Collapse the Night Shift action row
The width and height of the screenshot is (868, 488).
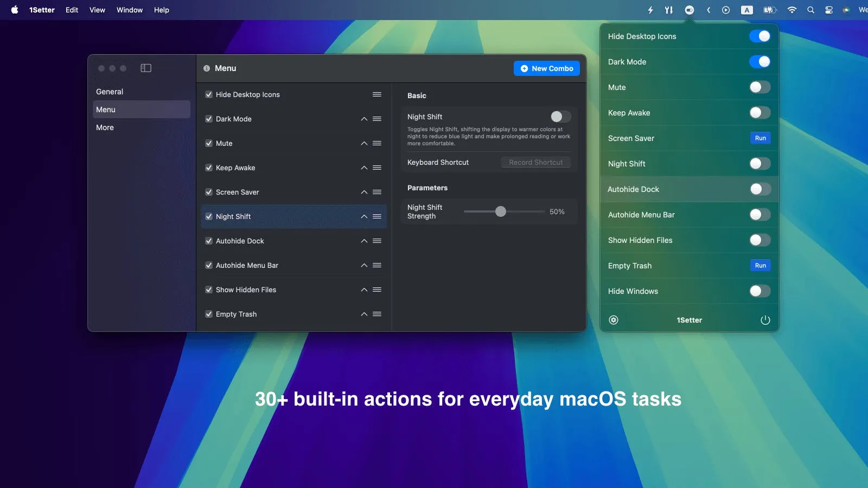tap(364, 216)
